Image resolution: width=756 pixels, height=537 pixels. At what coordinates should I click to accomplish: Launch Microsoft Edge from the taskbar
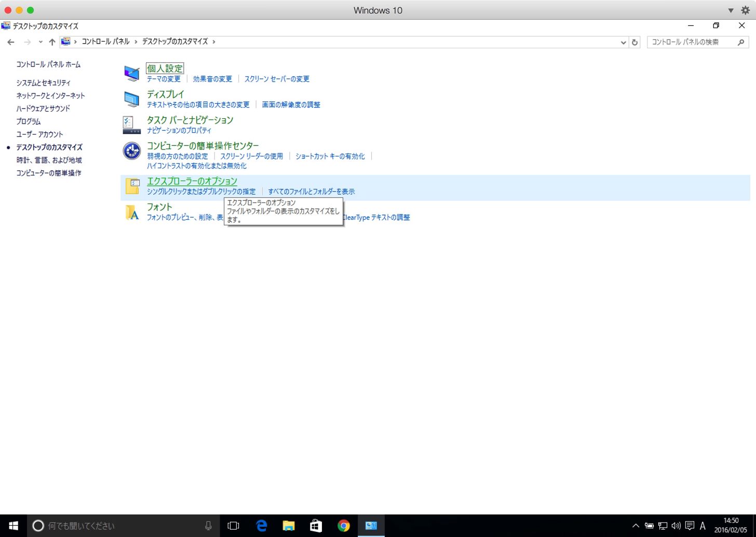pyautogui.click(x=261, y=526)
